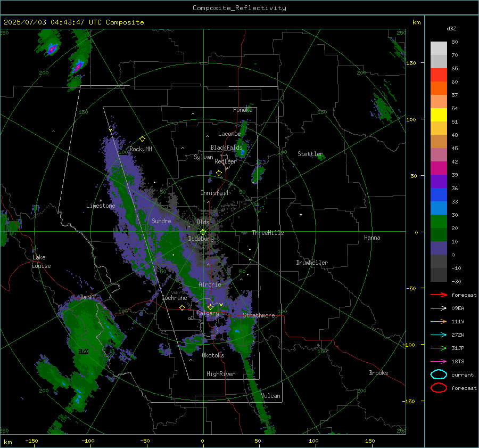Click the Olds city label
This screenshot has height=448, width=479.
click(x=203, y=222)
